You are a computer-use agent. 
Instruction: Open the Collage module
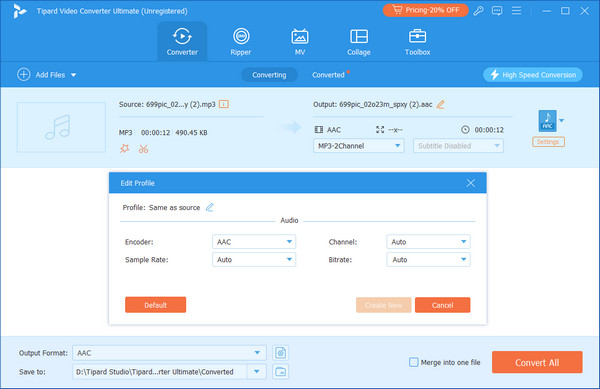[359, 42]
